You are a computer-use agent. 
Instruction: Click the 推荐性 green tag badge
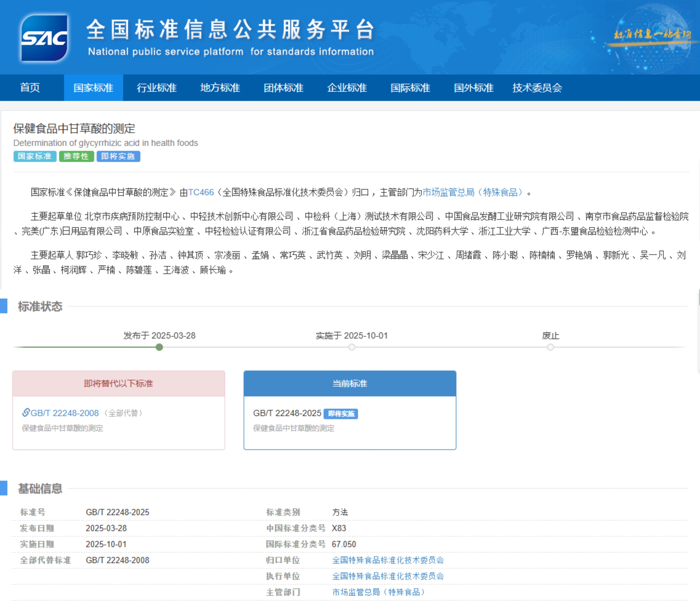pyautogui.click(x=76, y=156)
